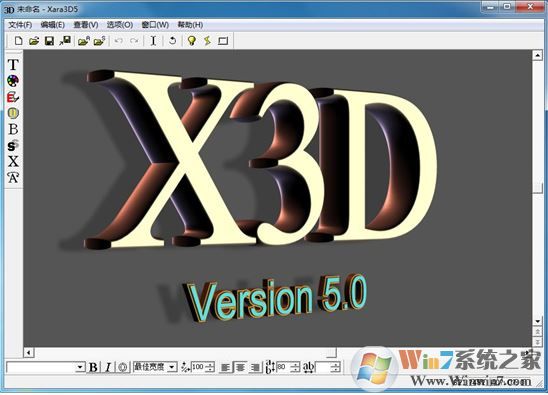Click the horizontal scrollbar left arrow

(x=29, y=352)
